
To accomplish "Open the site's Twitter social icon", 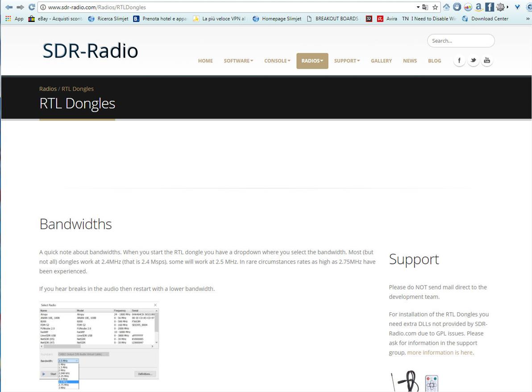I will click(473, 61).
